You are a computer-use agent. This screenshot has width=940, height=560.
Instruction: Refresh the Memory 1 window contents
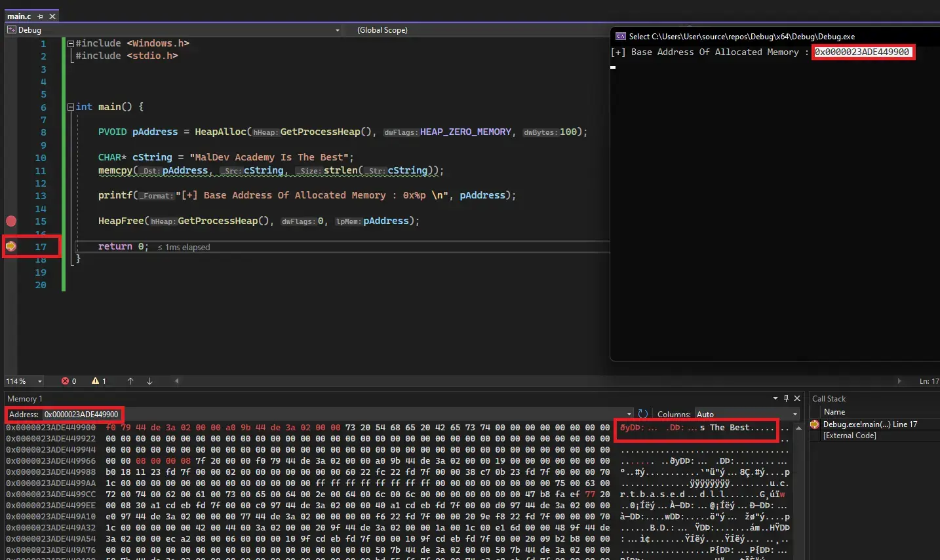pyautogui.click(x=643, y=414)
